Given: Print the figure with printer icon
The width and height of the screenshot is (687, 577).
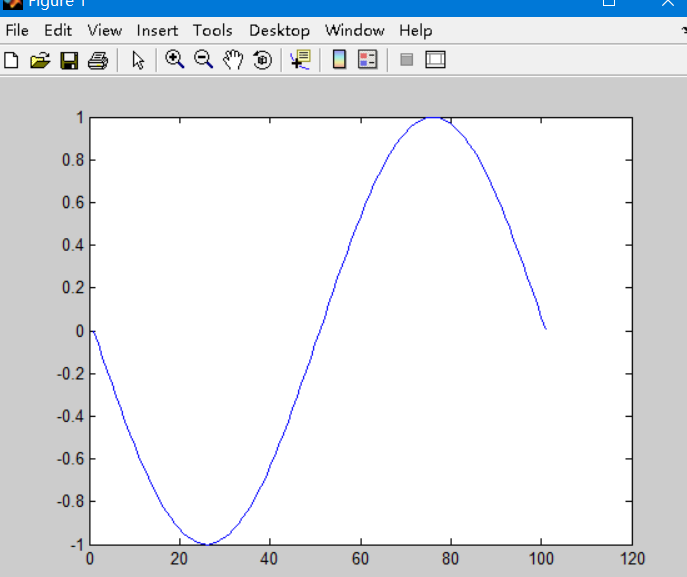Looking at the screenshot, I should pos(98,60).
